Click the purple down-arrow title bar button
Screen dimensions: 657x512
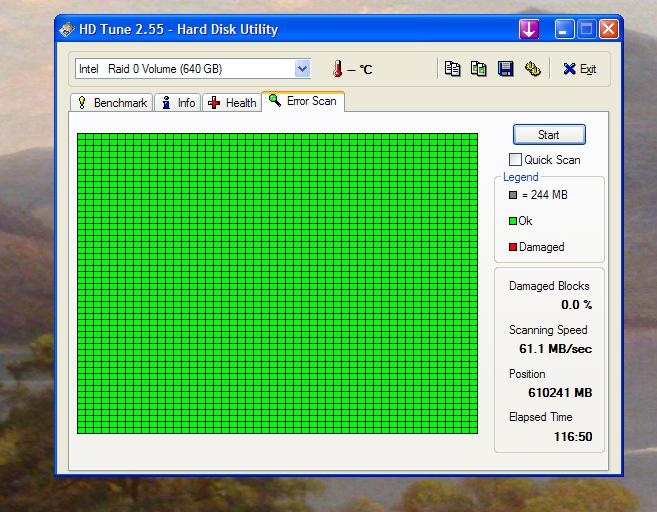[x=529, y=29]
